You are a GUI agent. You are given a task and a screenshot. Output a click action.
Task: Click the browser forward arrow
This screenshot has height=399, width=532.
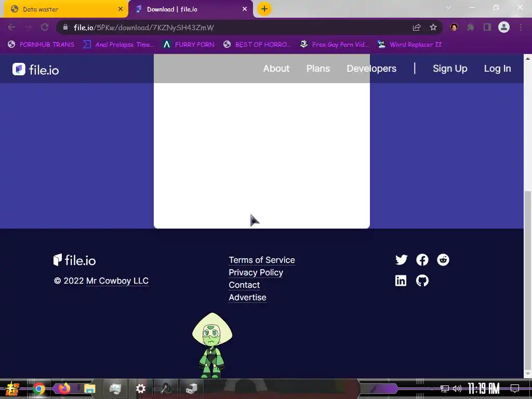click(x=28, y=27)
